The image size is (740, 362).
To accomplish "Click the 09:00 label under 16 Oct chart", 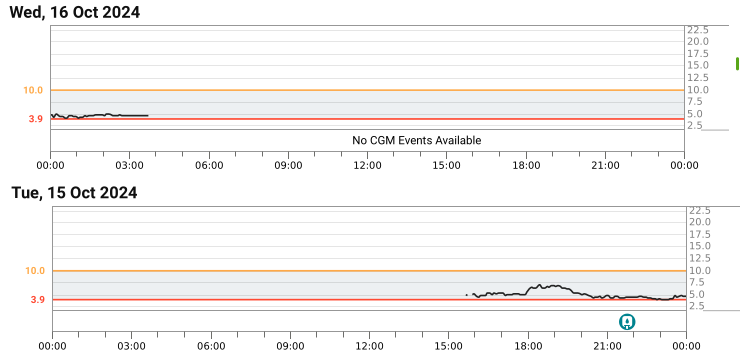I will pos(288,166).
